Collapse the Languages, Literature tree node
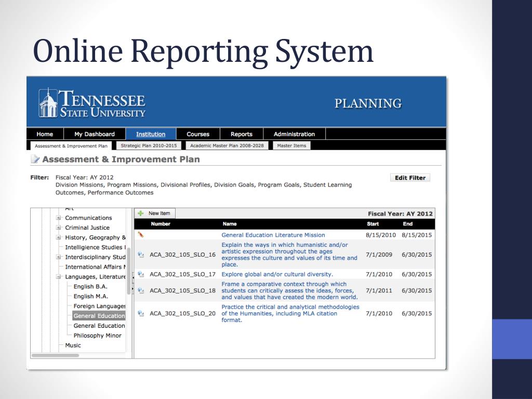532x399 pixels. [x=59, y=277]
